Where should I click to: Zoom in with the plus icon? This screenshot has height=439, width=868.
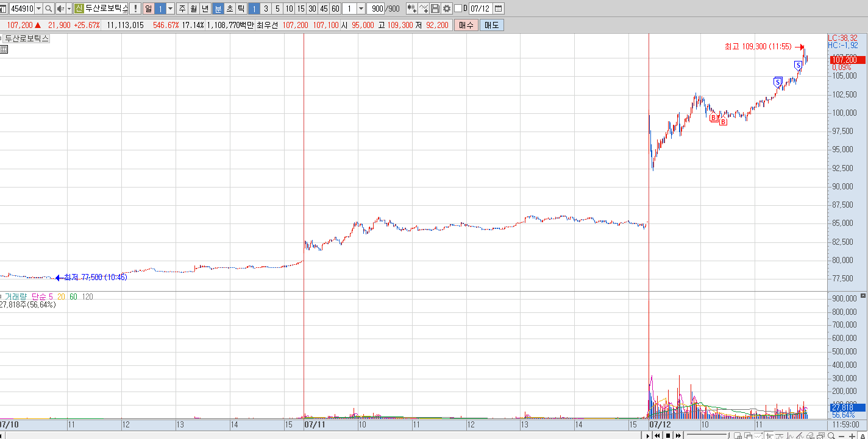pos(852,436)
